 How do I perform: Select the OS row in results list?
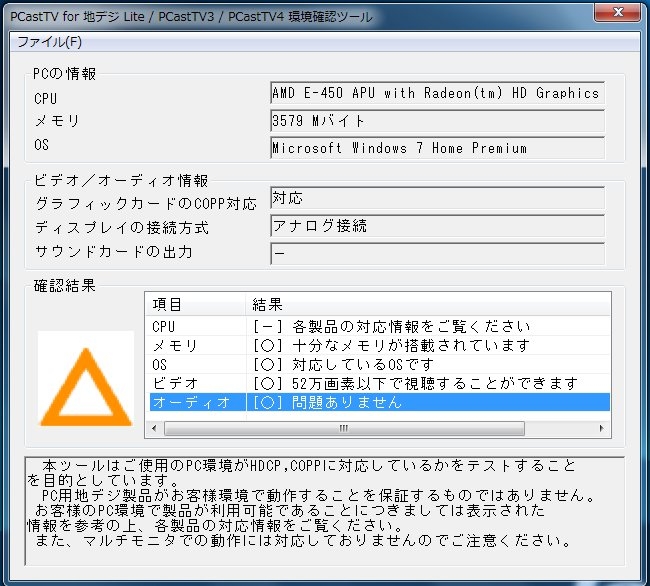coord(379,364)
